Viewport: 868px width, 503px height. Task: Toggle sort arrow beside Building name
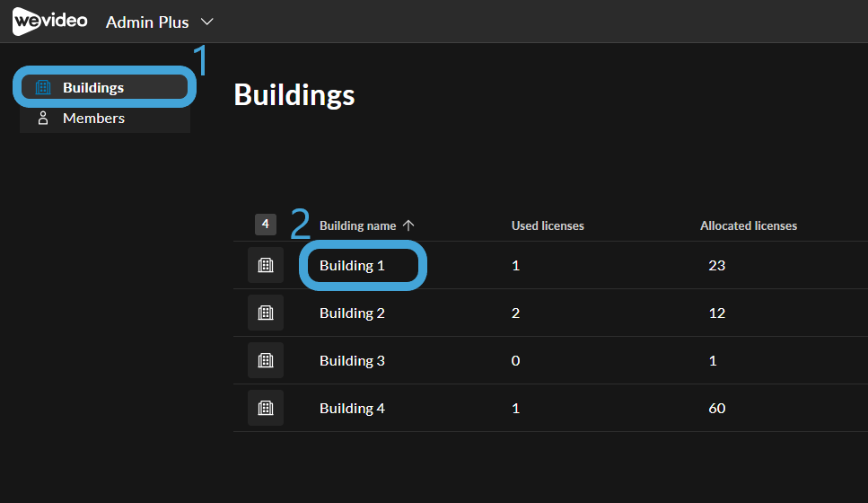pos(408,225)
